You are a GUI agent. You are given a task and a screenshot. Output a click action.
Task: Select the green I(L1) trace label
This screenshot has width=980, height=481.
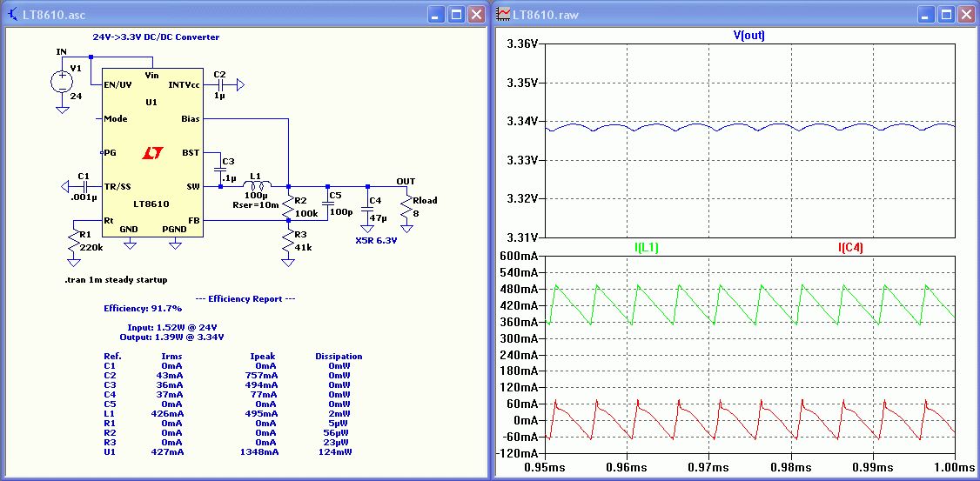click(648, 248)
